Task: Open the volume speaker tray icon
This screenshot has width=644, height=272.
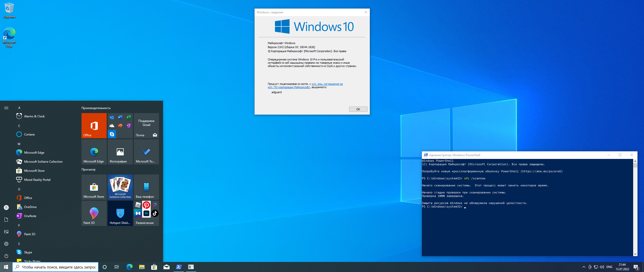Action: [602, 267]
